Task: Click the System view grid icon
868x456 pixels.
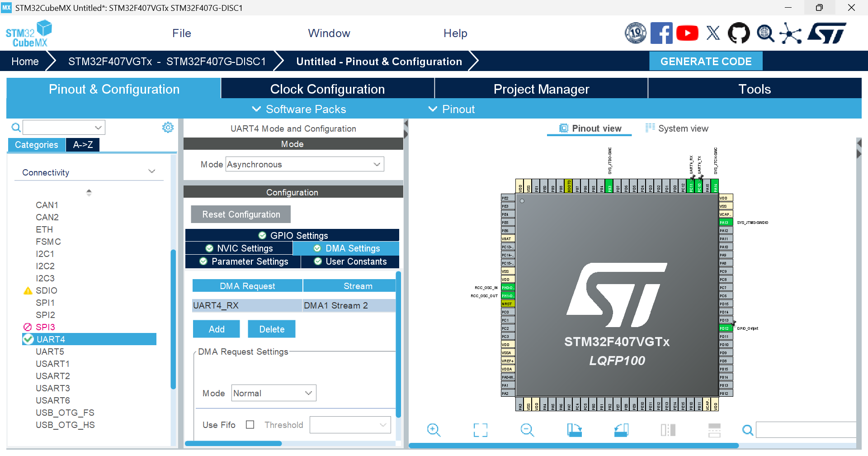Action: click(x=650, y=128)
